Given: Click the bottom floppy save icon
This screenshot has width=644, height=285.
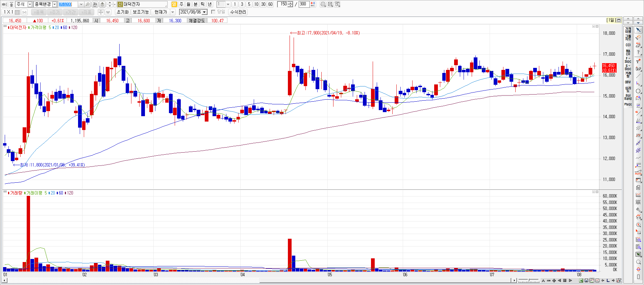Looking at the screenshot, I should coord(586,280).
